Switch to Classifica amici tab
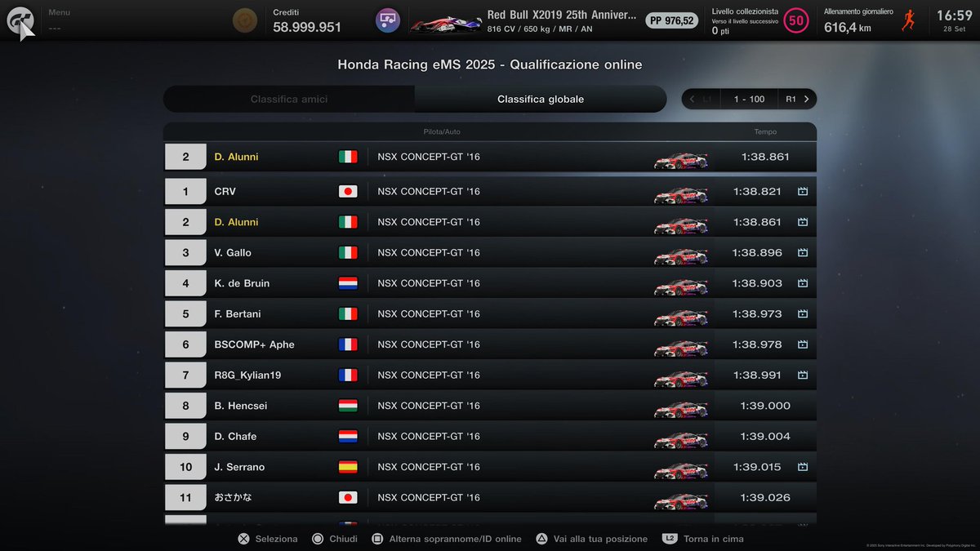The image size is (980, 551). pos(289,99)
